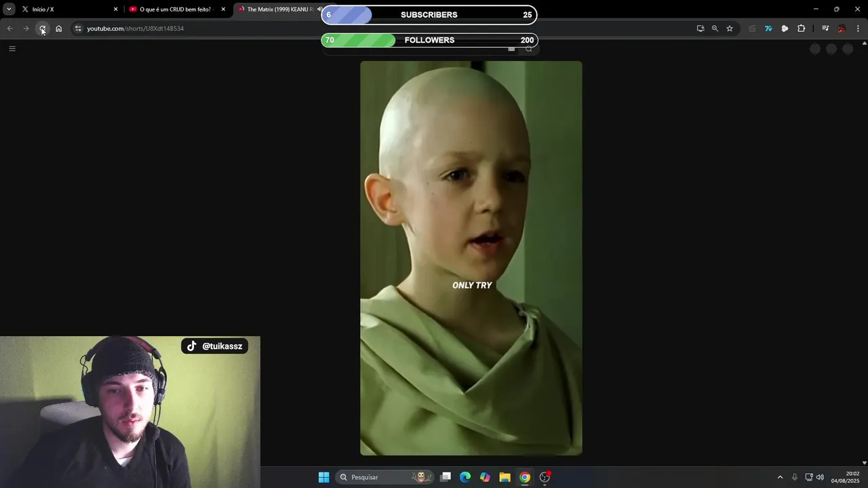The height and width of the screenshot is (488, 868).
Task: Close the Início / X tab
Action: pos(115,9)
